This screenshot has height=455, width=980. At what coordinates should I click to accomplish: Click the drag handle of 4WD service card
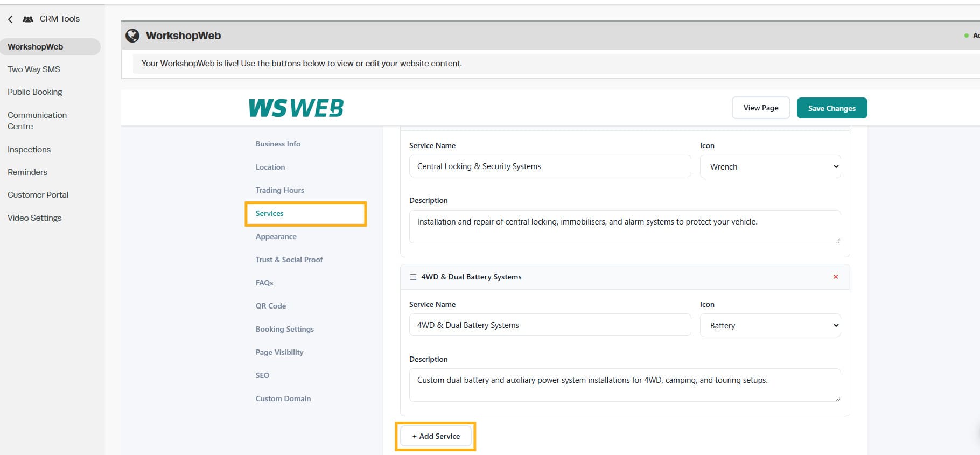pos(413,277)
